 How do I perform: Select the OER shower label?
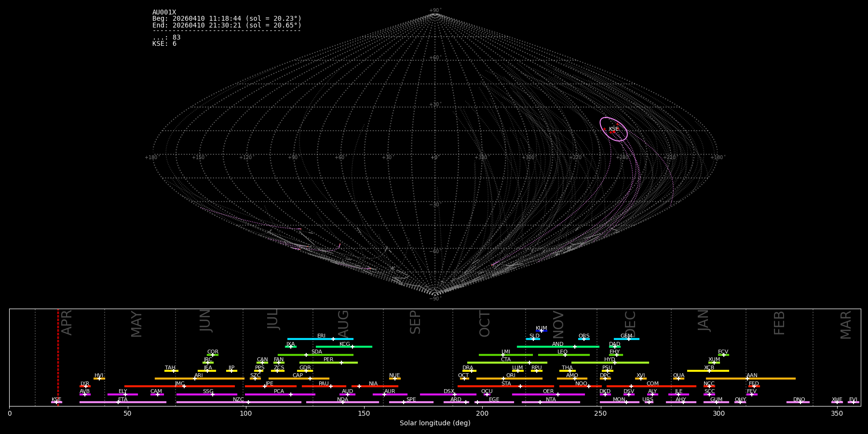(x=548, y=392)
